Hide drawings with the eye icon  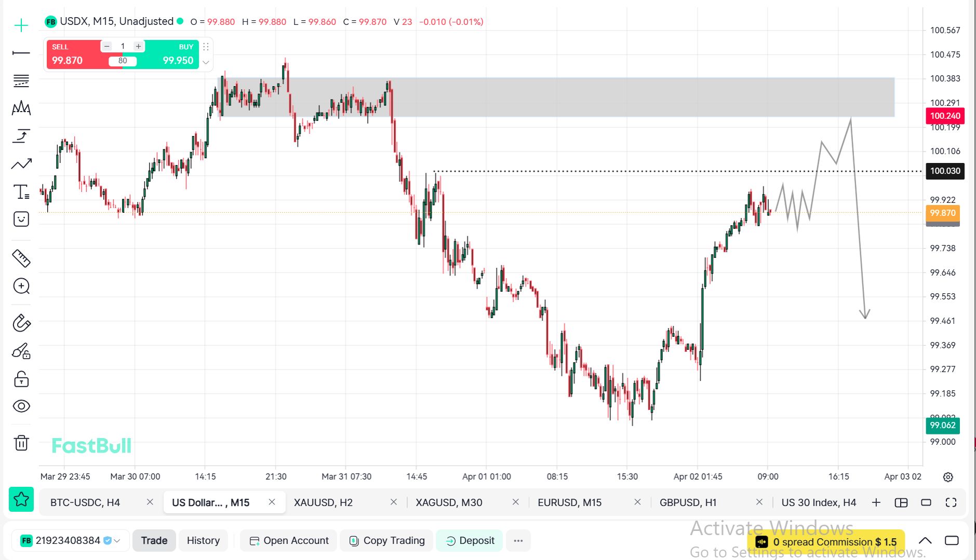click(21, 406)
